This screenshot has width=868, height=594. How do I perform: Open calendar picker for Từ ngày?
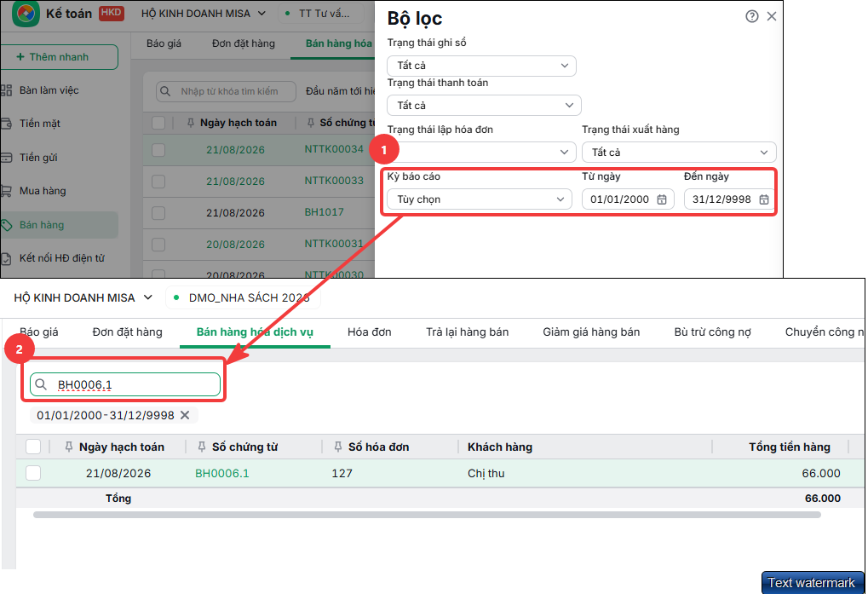[x=662, y=199]
